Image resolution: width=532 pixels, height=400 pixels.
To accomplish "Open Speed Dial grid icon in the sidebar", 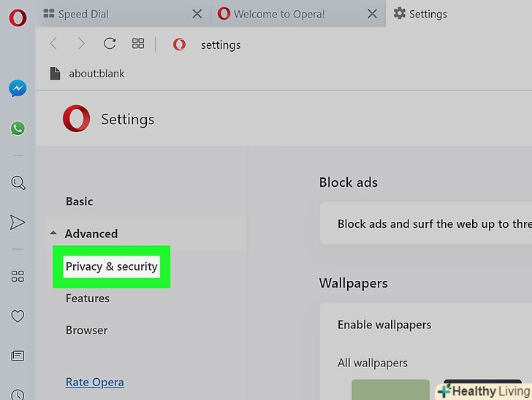I will 18,276.
